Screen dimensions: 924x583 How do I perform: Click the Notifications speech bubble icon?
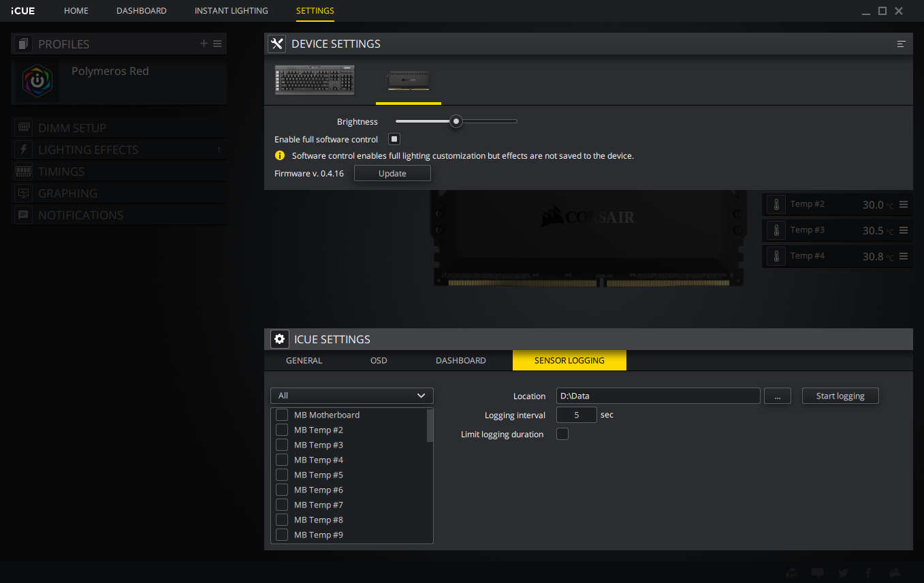(24, 215)
